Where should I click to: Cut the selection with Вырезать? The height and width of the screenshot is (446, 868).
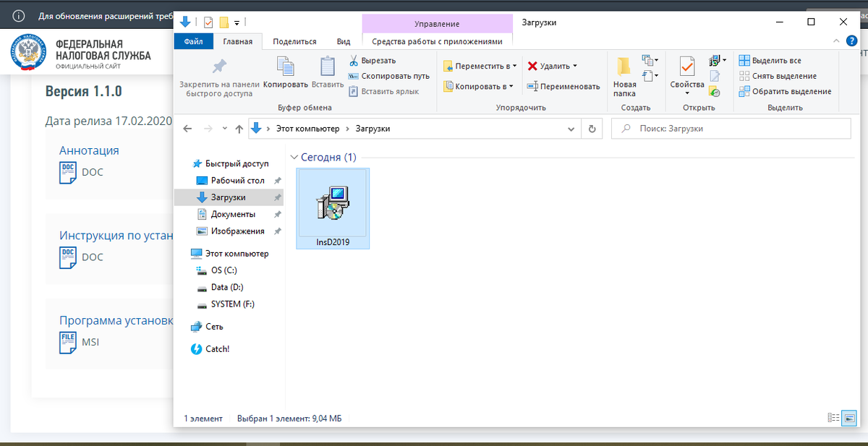pyautogui.click(x=373, y=61)
